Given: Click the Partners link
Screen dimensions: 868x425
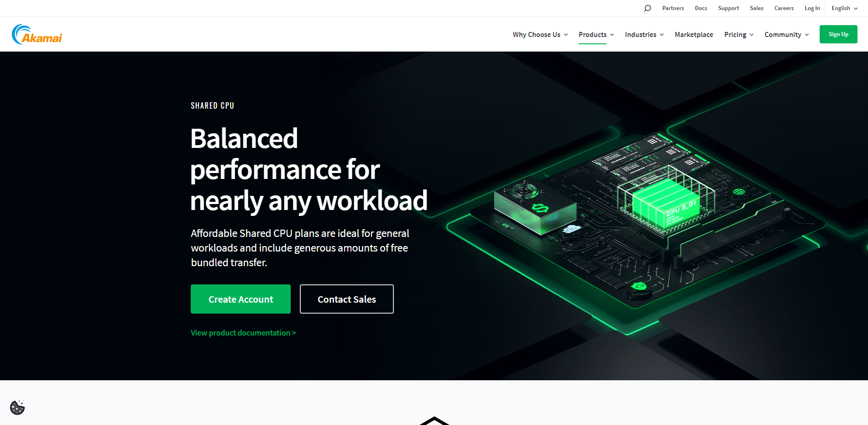Looking at the screenshot, I should 673,8.
